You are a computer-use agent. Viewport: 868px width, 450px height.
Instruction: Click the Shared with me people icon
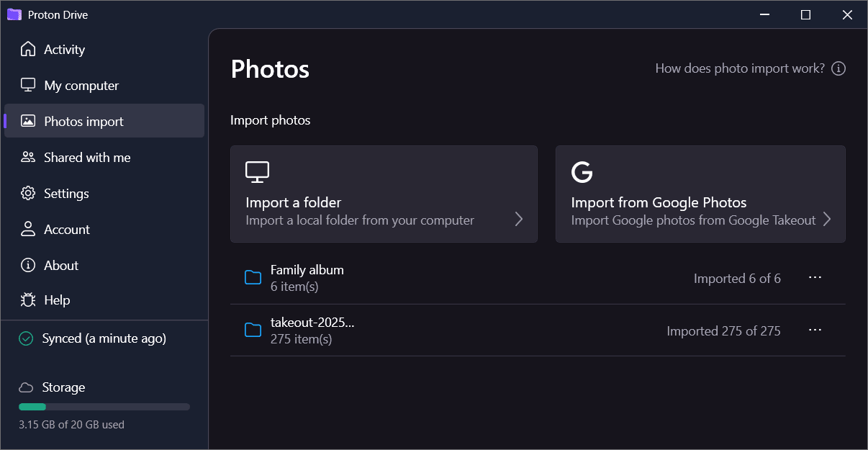pos(28,157)
